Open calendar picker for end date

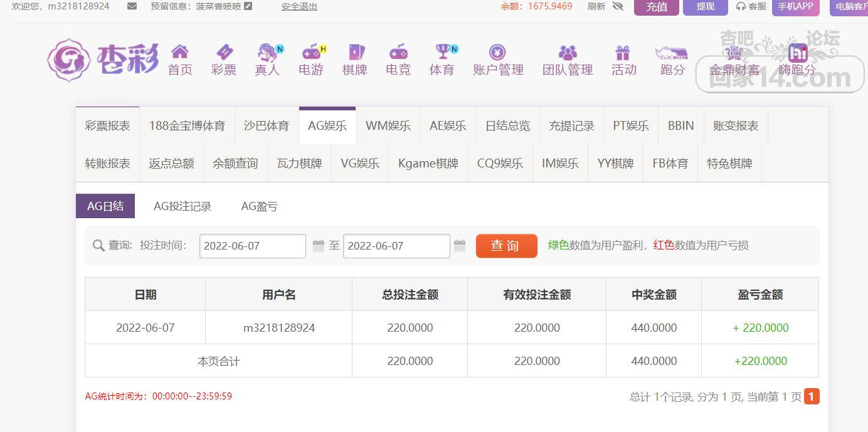460,246
